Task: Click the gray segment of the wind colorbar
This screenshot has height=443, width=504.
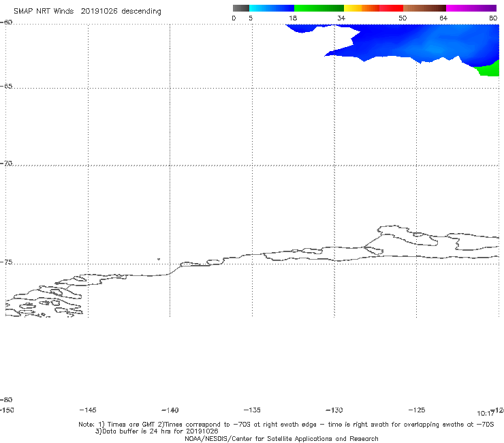Action: coord(240,8)
